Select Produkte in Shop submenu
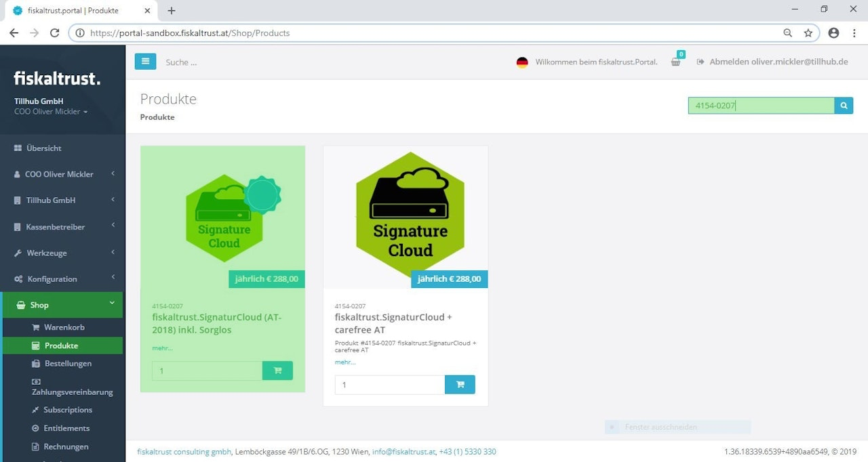 click(x=64, y=345)
